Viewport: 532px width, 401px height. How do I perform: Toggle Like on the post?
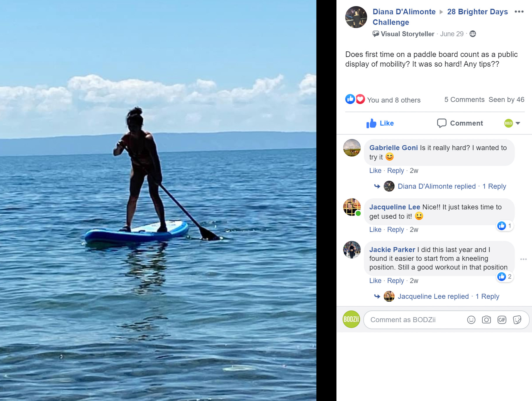pyautogui.click(x=380, y=123)
